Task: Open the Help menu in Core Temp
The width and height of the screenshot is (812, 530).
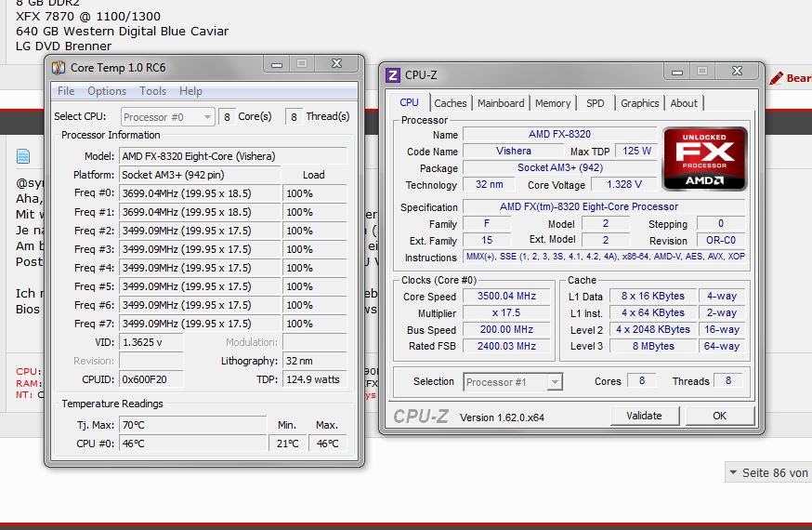Action: point(190,91)
